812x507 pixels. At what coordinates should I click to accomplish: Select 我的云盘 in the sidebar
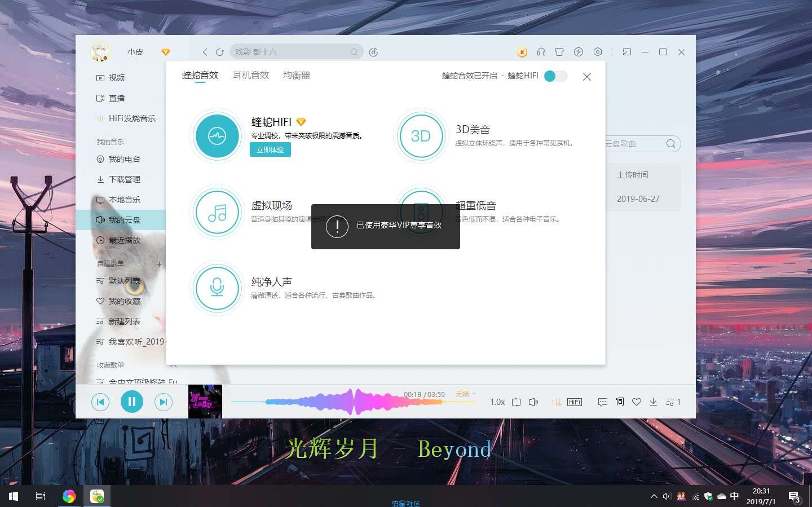[121, 220]
